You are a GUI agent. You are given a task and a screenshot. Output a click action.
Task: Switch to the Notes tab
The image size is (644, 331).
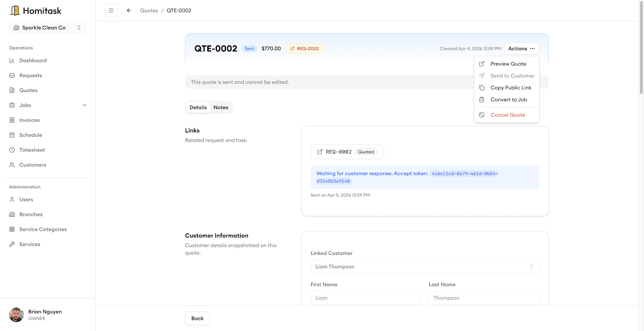[x=221, y=107]
